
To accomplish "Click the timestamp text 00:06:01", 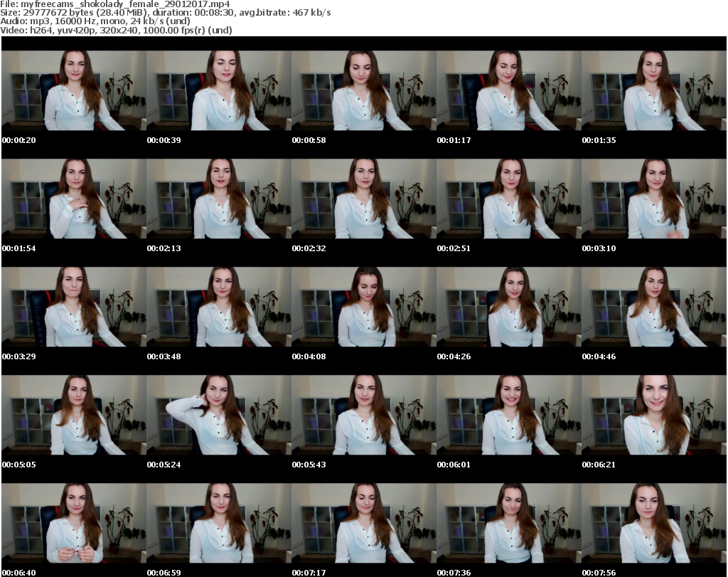I will [x=454, y=465].
